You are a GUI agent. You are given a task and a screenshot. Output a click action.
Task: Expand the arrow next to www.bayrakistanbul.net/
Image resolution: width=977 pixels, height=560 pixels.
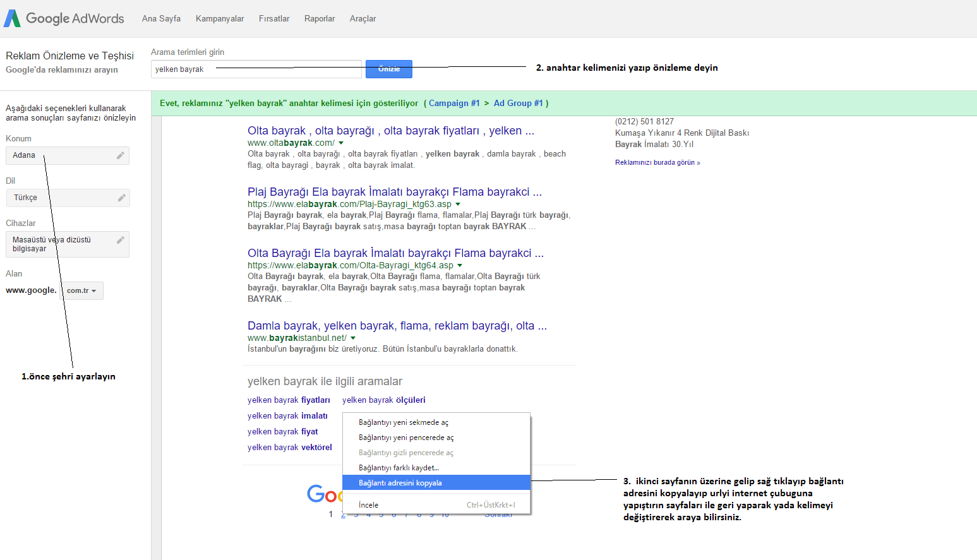click(353, 338)
